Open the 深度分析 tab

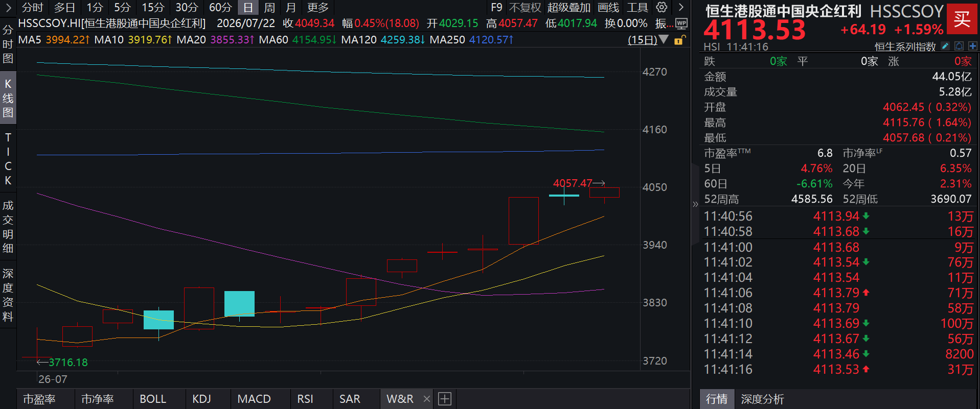762,399
